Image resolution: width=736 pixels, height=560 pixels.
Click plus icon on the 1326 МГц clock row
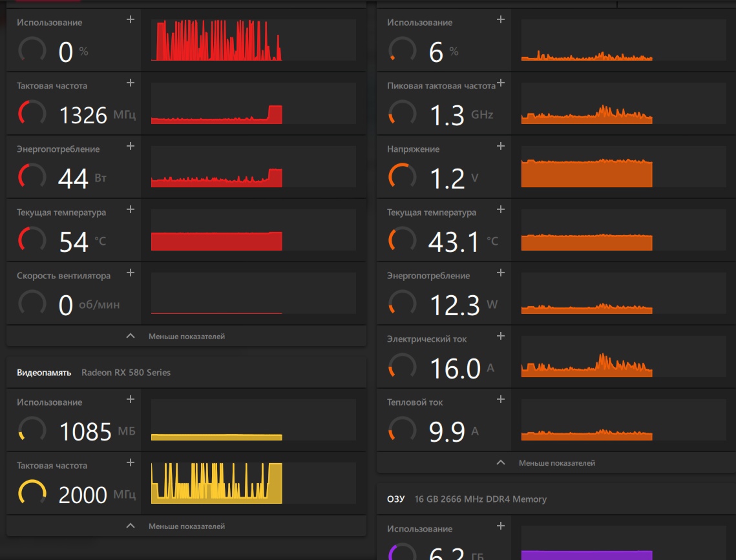[131, 83]
